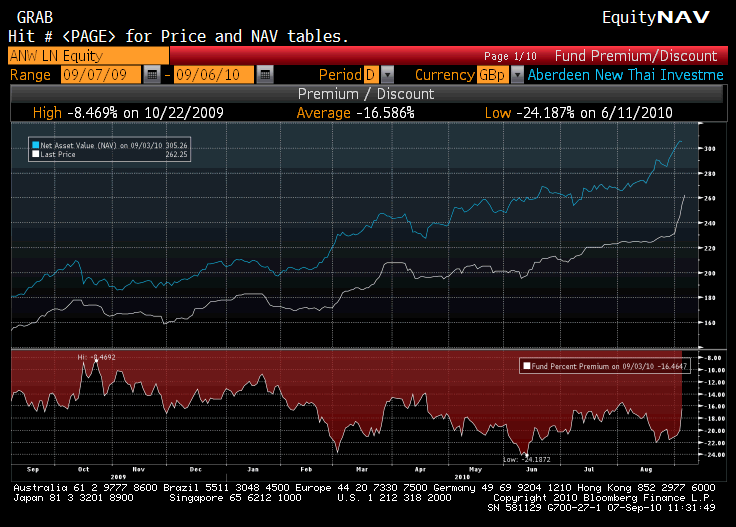Click the blue Net Asset Value legend swatch
This screenshot has width=736, height=527.
coord(34,146)
